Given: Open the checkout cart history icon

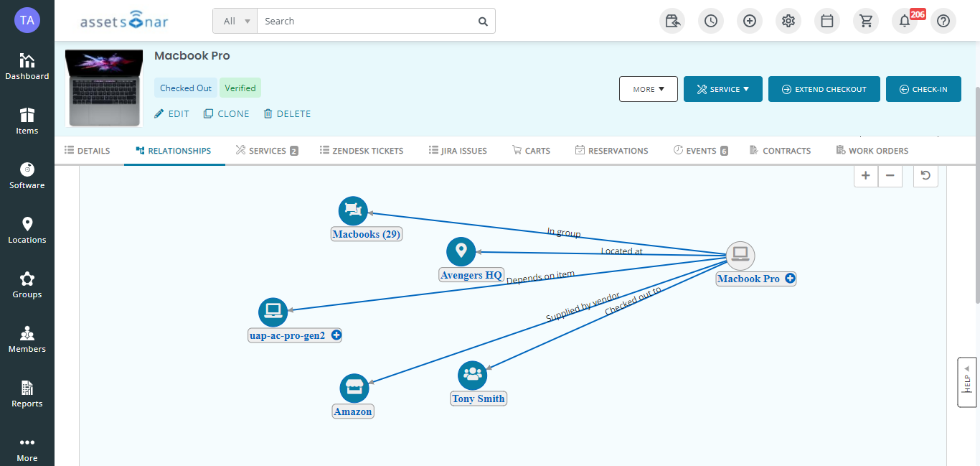Looking at the screenshot, I should pyautogui.click(x=672, y=21).
